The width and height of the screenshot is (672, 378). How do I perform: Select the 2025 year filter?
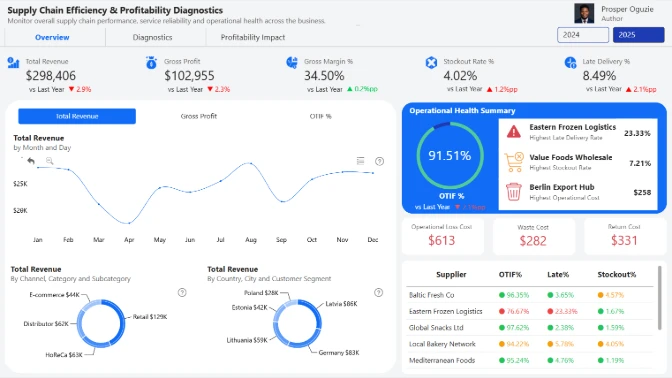(x=639, y=35)
